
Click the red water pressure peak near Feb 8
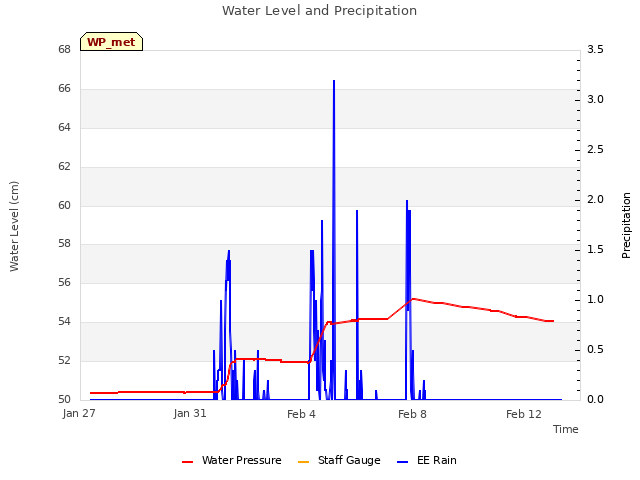(x=413, y=299)
